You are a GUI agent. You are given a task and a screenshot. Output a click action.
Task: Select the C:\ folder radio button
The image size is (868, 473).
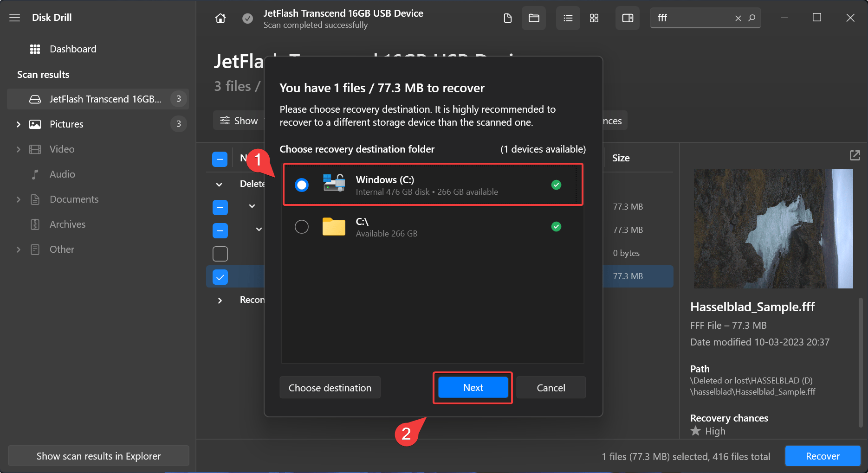(x=302, y=227)
